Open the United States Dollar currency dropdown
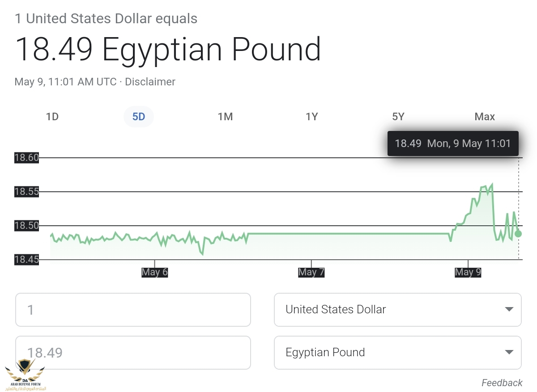The width and height of the screenshot is (537, 392). pos(397,309)
